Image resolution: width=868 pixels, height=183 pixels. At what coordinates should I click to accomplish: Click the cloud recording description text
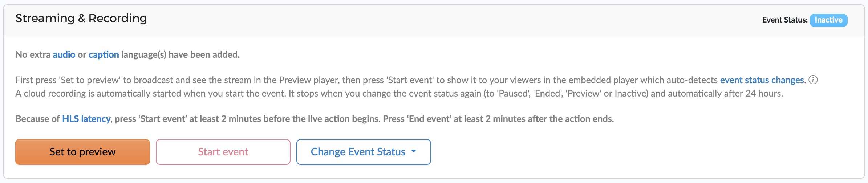(x=399, y=94)
